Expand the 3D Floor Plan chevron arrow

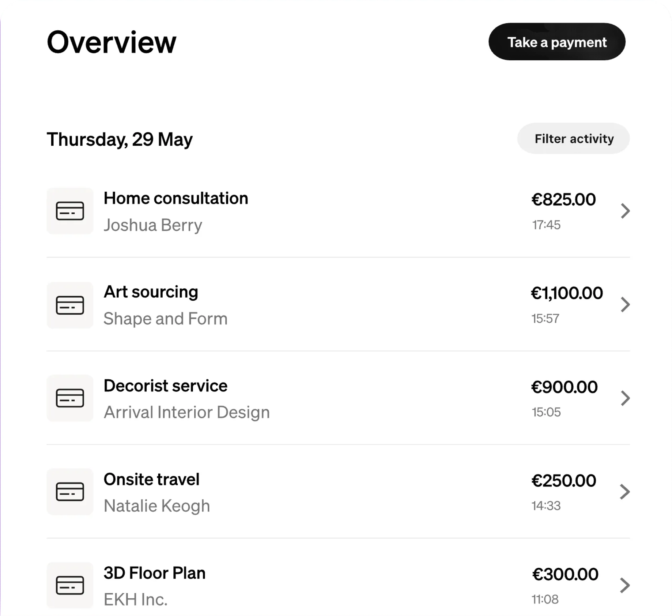click(625, 585)
